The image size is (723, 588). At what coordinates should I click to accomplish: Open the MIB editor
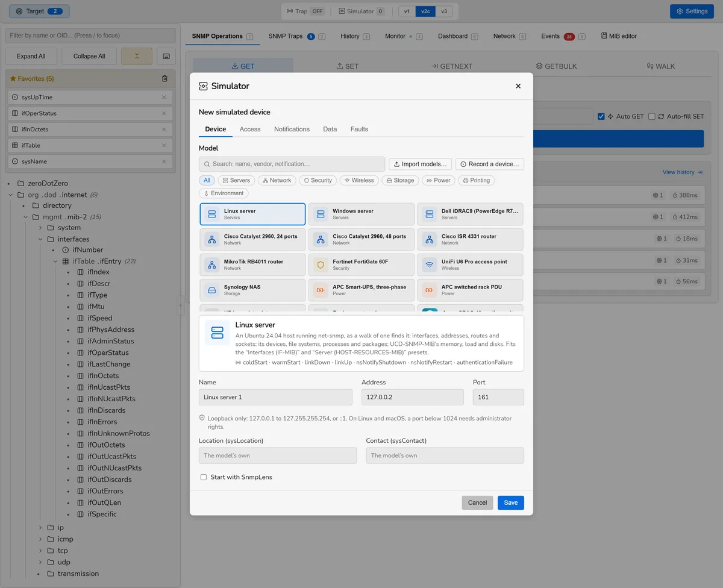(619, 36)
